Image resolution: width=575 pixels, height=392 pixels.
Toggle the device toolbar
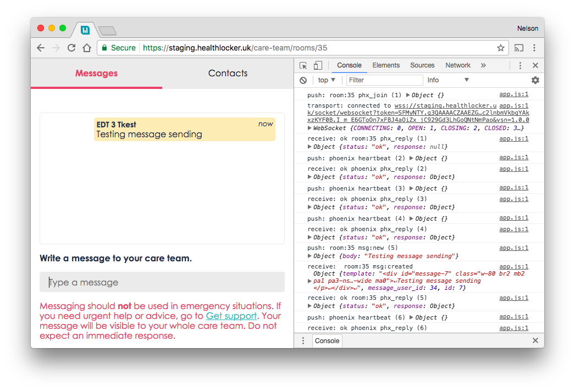tap(317, 65)
